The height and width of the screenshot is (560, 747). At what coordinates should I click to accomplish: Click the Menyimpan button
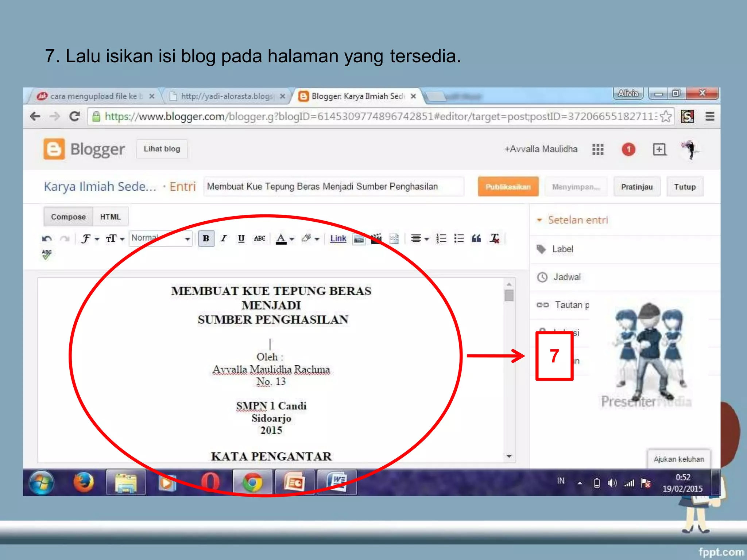[576, 187]
